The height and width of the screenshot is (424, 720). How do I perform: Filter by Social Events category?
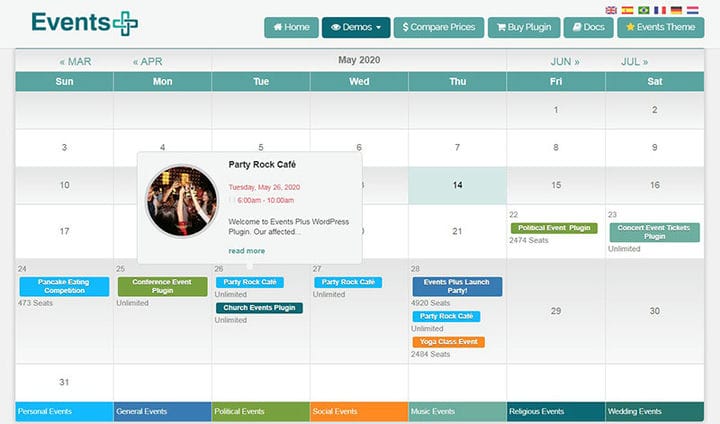pyautogui.click(x=359, y=412)
